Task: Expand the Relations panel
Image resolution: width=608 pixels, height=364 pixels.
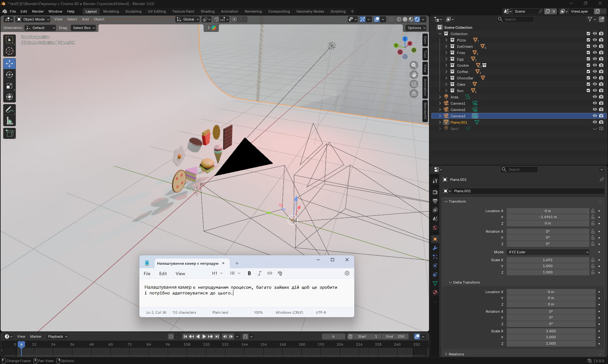Action: (456, 354)
